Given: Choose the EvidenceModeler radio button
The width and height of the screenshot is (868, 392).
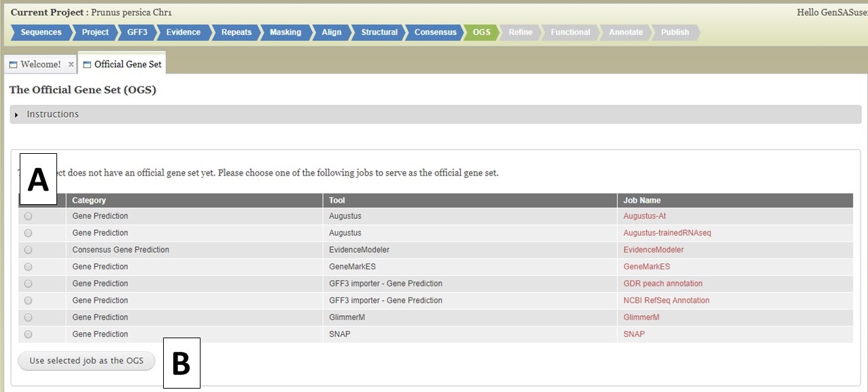Looking at the screenshot, I should [x=28, y=250].
